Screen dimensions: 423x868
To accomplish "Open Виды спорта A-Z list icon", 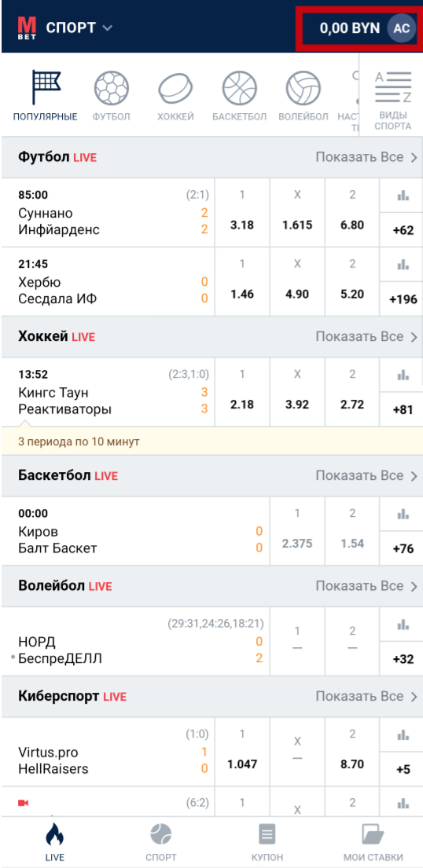I will [x=392, y=88].
